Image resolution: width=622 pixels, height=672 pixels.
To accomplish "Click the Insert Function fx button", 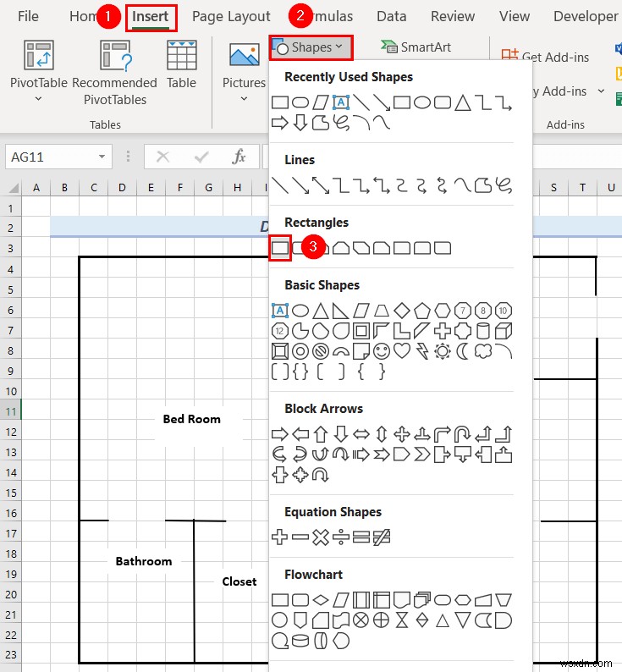I will [x=239, y=157].
